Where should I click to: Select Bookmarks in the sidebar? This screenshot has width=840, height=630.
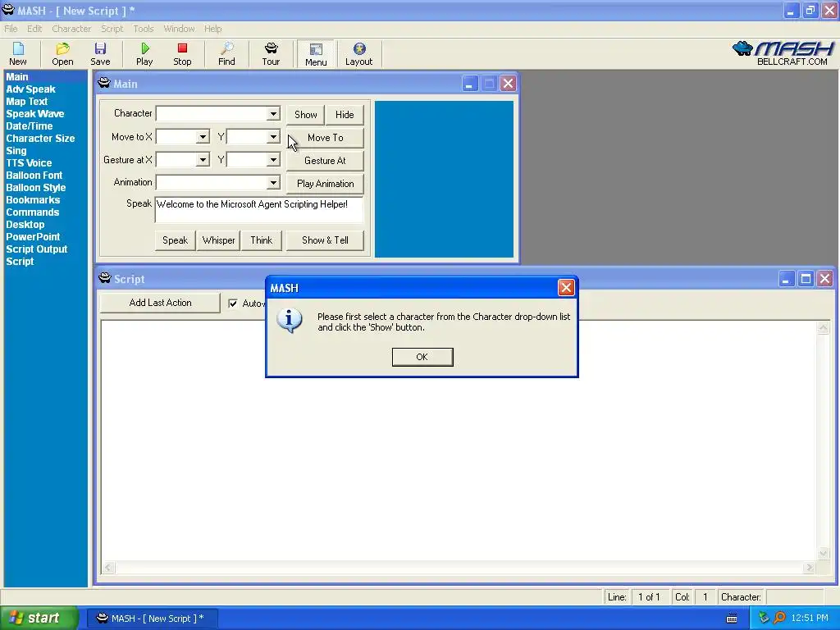[x=33, y=200]
